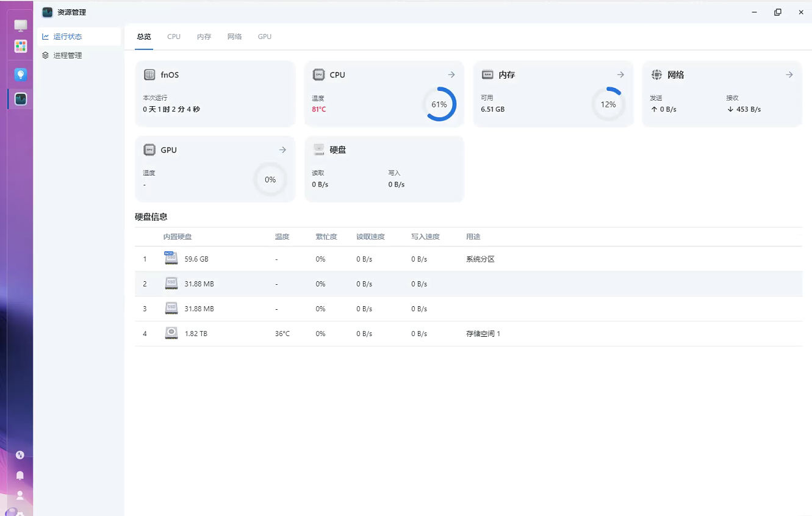Open the desktop monitor icon in the dock

21,26
